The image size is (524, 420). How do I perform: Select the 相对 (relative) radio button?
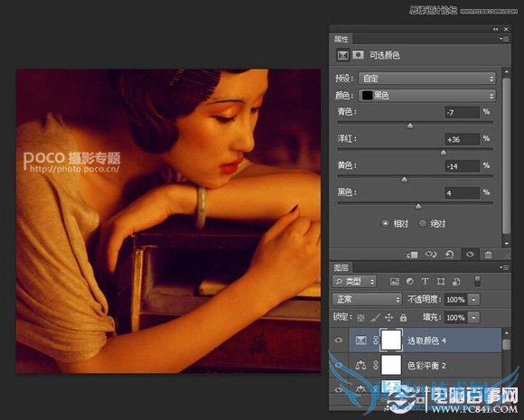pyautogui.click(x=385, y=223)
